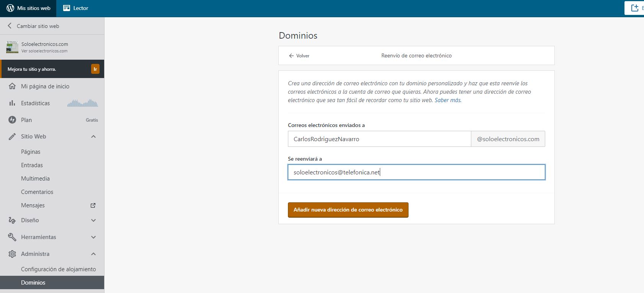Collapse the Administra section chevron
This screenshot has width=644, height=293.
93,254
